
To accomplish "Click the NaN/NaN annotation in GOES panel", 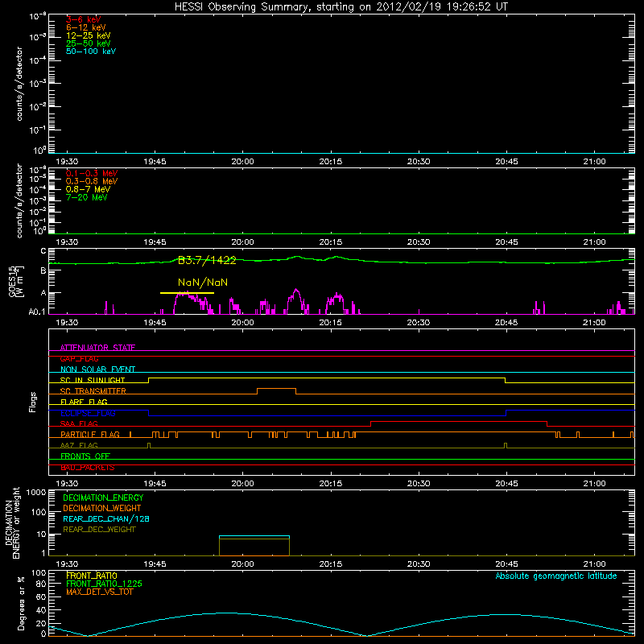I will [203, 283].
